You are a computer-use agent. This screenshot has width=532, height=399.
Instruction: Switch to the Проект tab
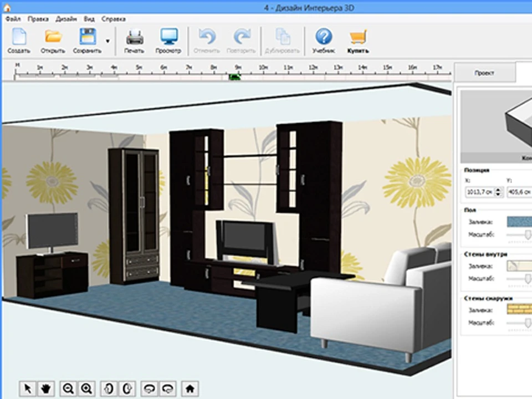pyautogui.click(x=484, y=73)
